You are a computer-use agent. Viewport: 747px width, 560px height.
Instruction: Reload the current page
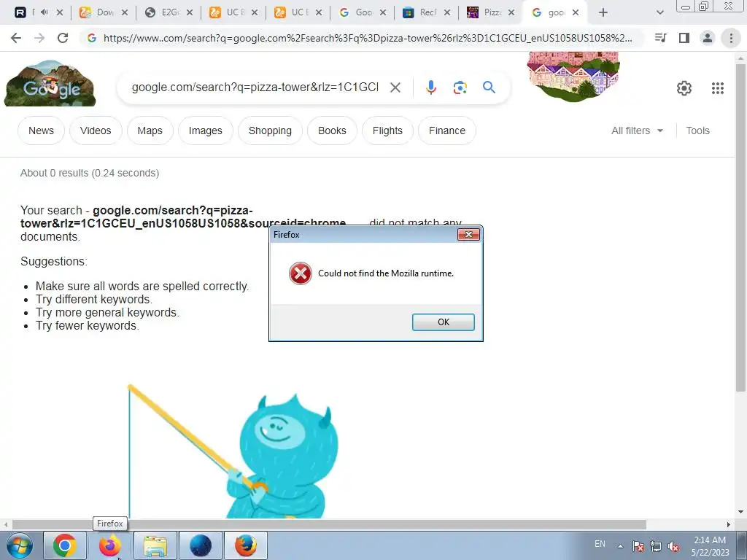63,38
